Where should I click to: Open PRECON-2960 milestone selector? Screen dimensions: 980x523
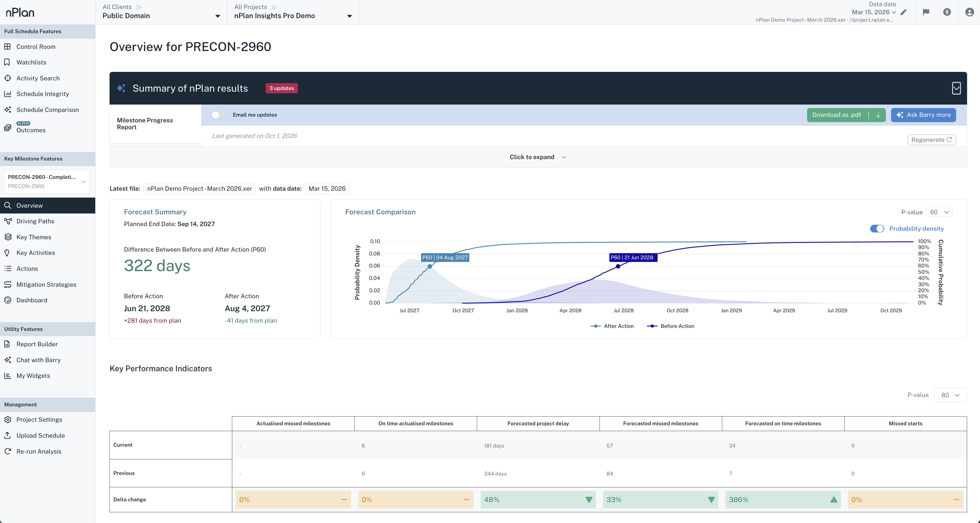pyautogui.click(x=47, y=181)
